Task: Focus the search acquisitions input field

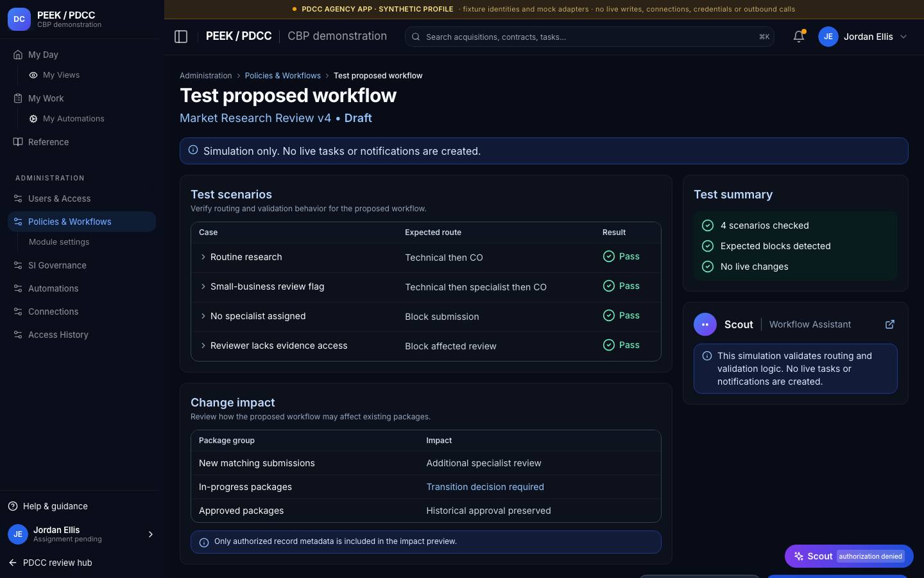Action: tap(589, 37)
